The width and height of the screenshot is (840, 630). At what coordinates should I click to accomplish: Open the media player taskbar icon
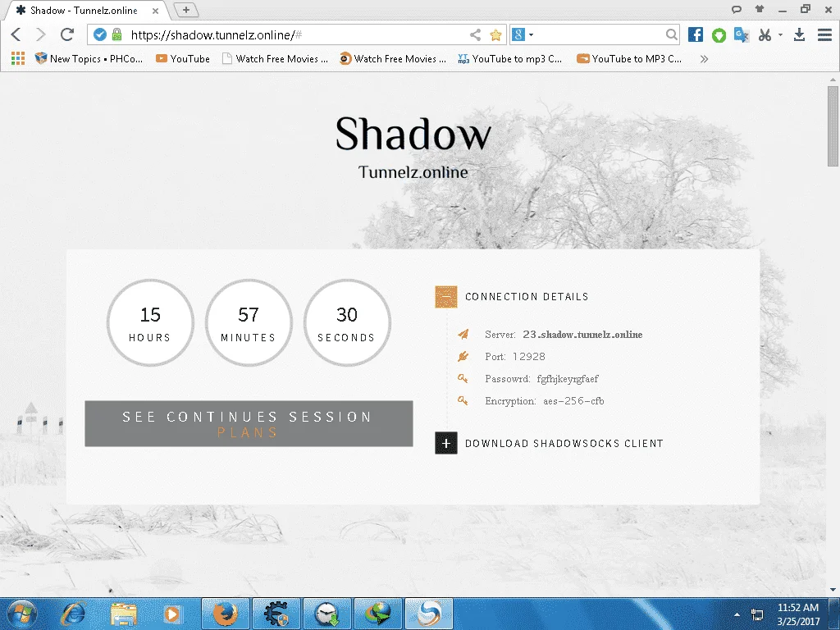(172, 614)
